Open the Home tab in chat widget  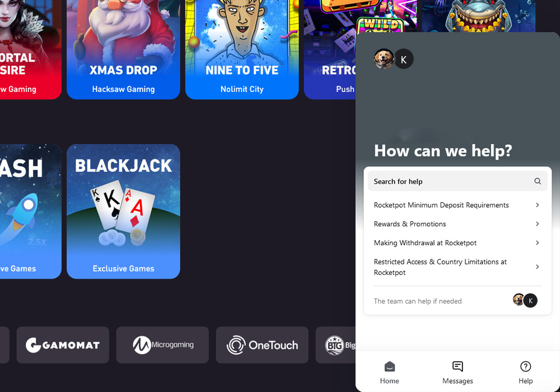click(x=389, y=372)
